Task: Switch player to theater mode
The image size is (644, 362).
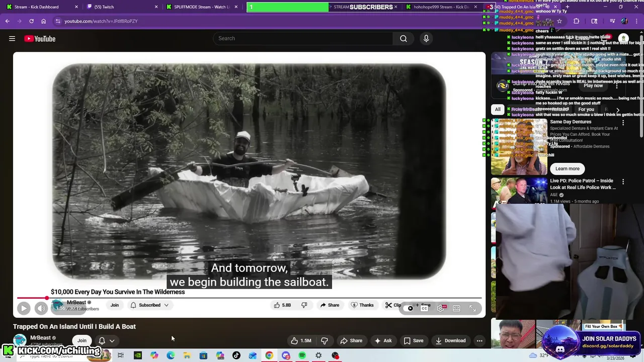Action: point(456,308)
